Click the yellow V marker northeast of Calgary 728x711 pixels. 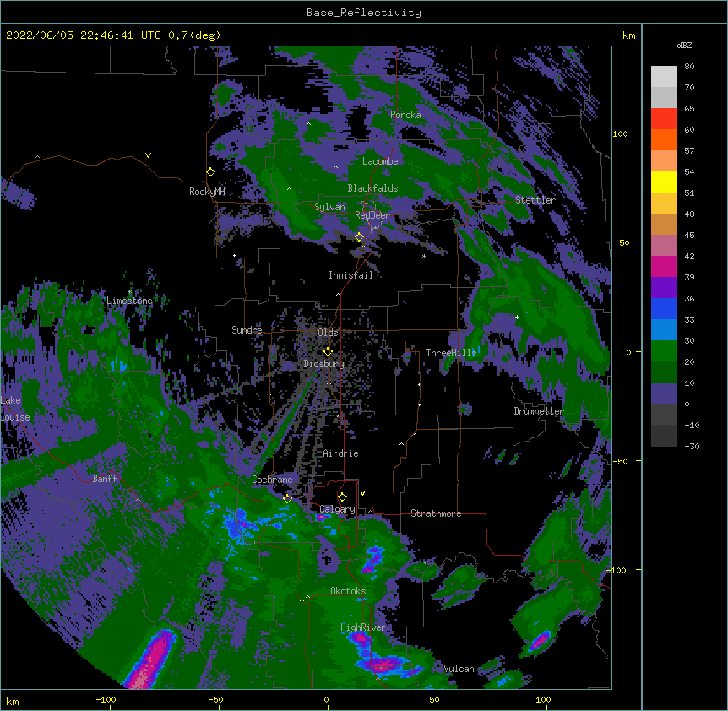(362, 493)
